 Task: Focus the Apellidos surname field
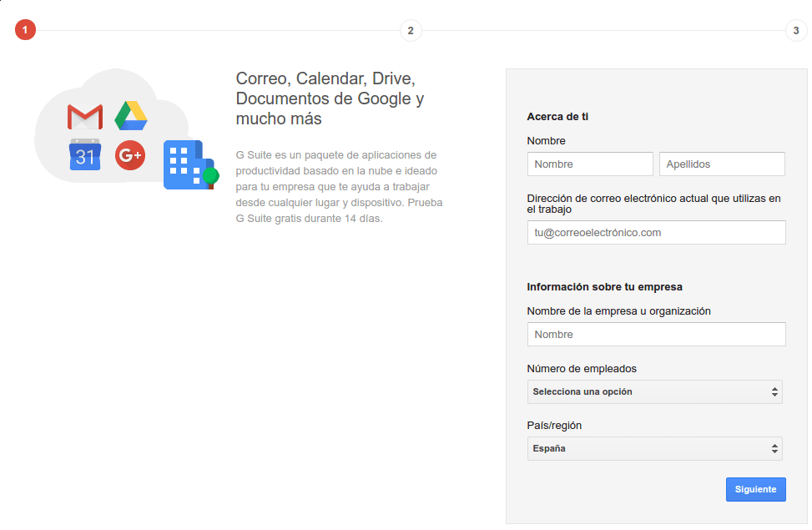click(x=722, y=164)
